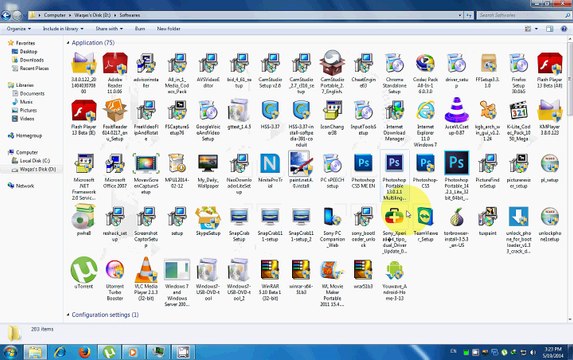Select the HSS-3.37 shield icon
This screenshot has width=573, height=360.
[x=270, y=111]
